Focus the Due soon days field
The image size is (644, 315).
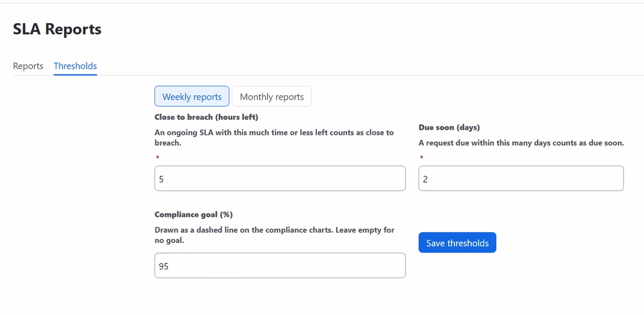coord(521,179)
